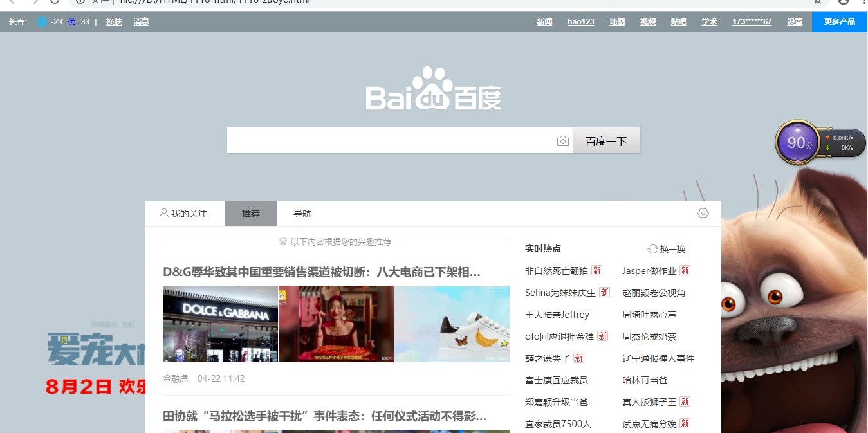Click the 新 badge beside 试点无痛分娩
The image size is (868, 433).
pyautogui.click(x=685, y=423)
